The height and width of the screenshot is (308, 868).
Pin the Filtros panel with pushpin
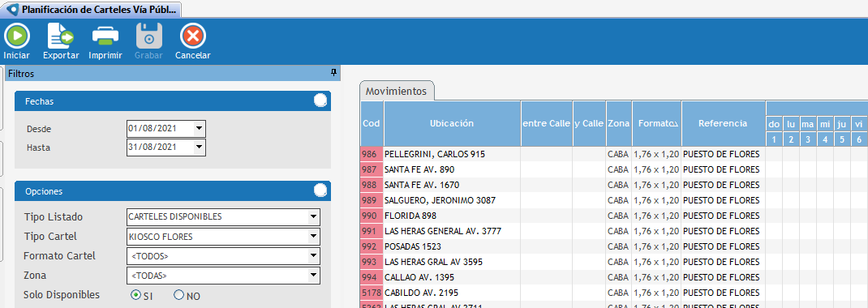click(x=333, y=73)
